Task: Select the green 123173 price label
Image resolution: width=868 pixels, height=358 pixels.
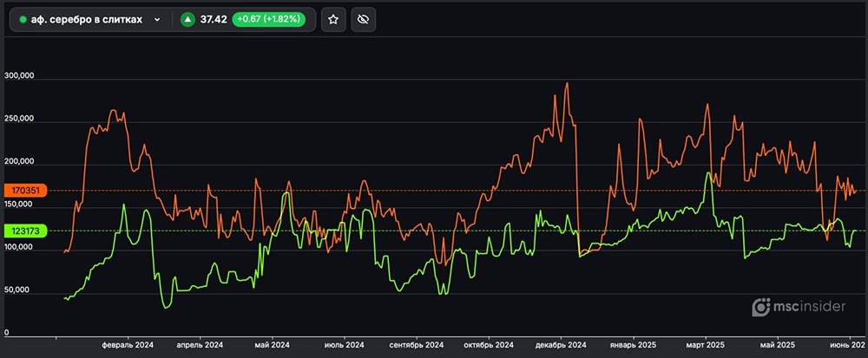Action: pos(26,231)
